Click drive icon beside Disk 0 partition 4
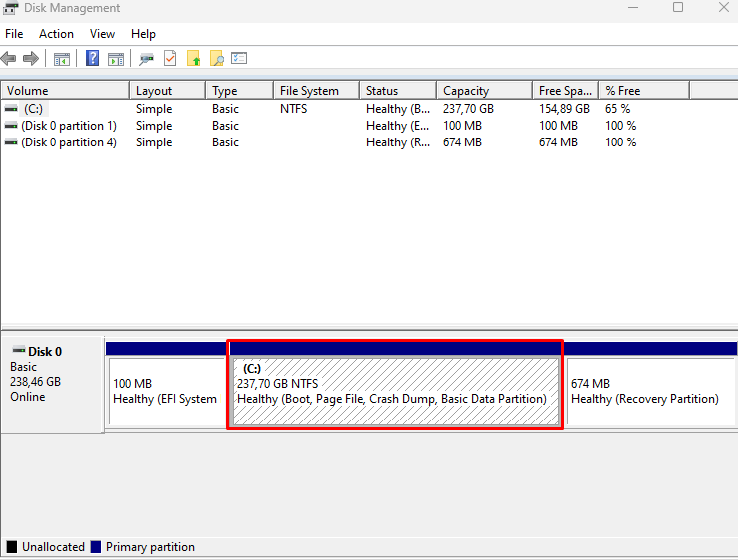738x560 pixels. point(11,142)
